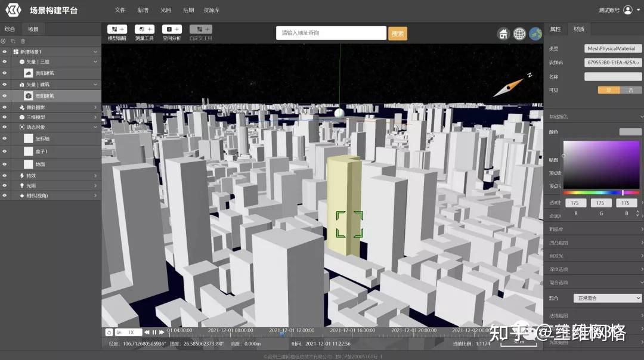The width and height of the screenshot is (644, 360).
Task: Open the 模型编辑 model editing tool
Action: [x=117, y=32]
